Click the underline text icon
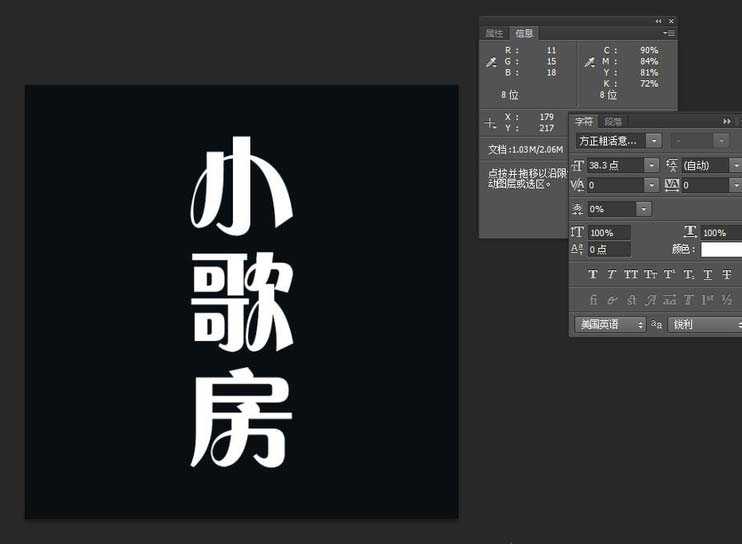This screenshot has width=742, height=544. tap(708, 275)
